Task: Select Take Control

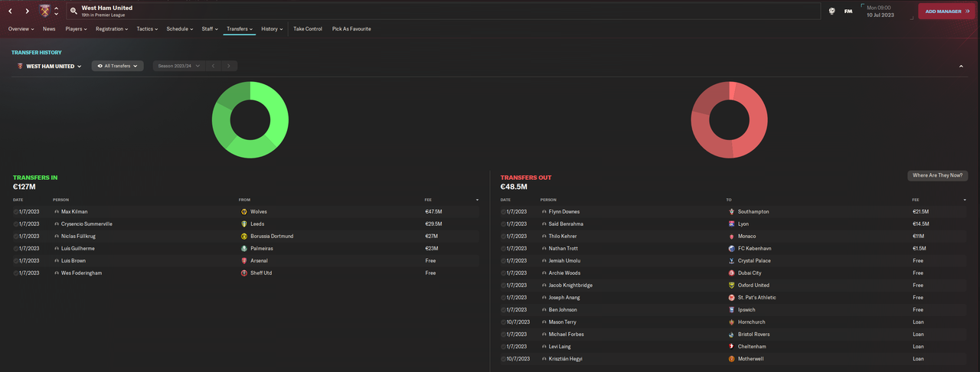Action: [x=308, y=28]
